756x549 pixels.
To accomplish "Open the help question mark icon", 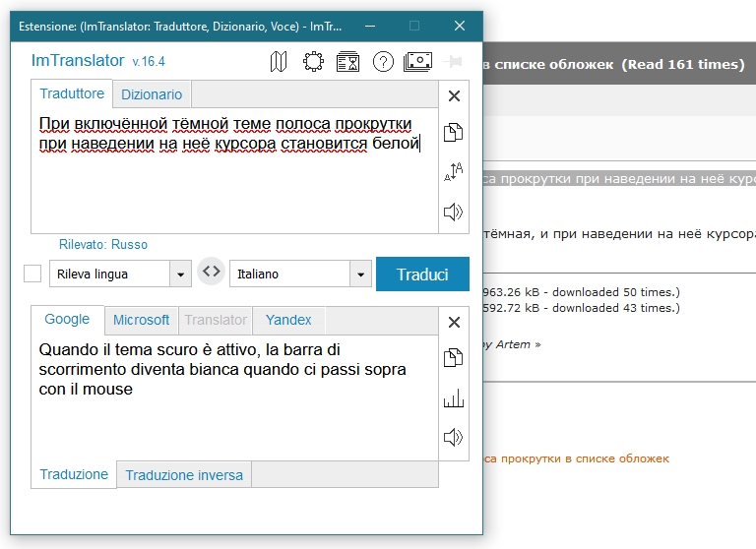I will pos(383,62).
